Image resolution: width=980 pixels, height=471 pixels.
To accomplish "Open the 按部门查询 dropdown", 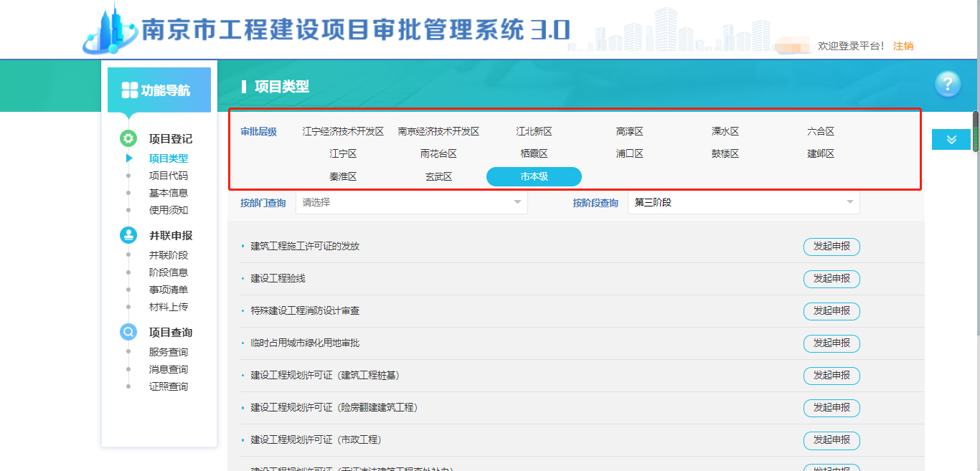I will [412, 203].
